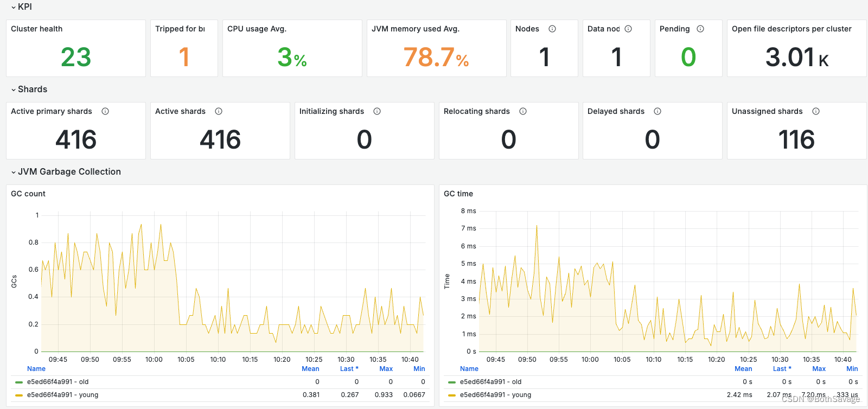Open Open file descriptors per cluster title

(792, 29)
